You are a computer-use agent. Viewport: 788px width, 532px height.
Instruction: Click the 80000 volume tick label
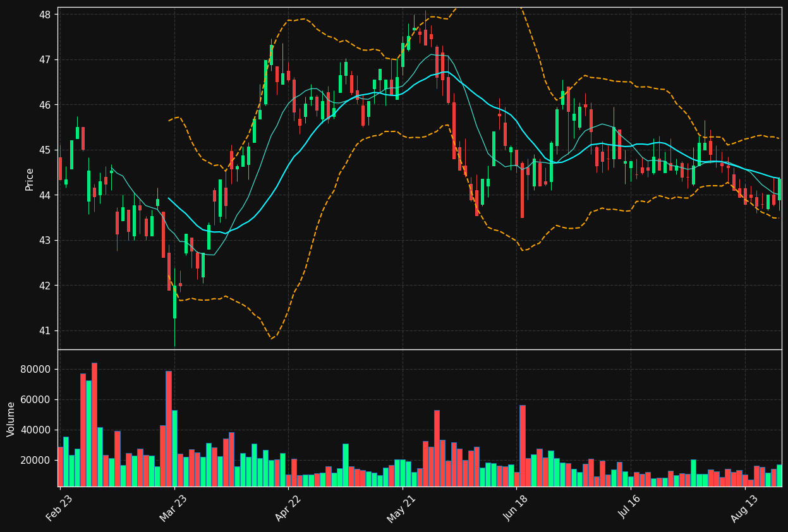tap(37, 370)
